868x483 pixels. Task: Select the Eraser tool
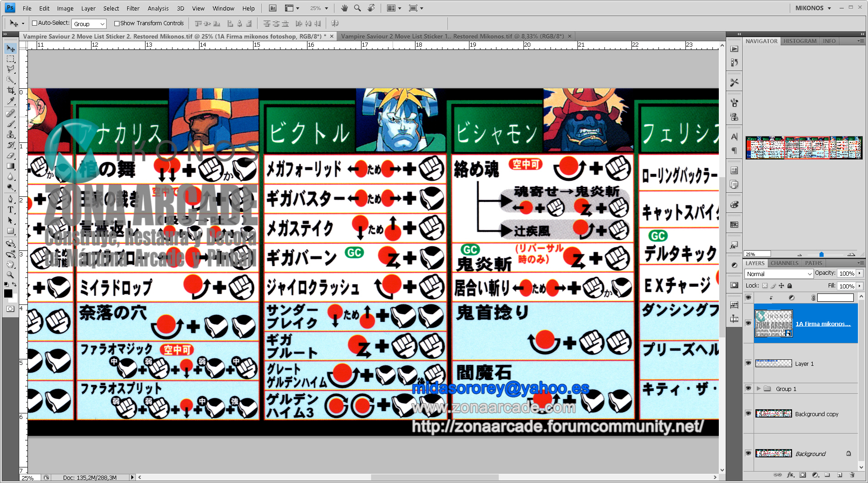coord(10,156)
